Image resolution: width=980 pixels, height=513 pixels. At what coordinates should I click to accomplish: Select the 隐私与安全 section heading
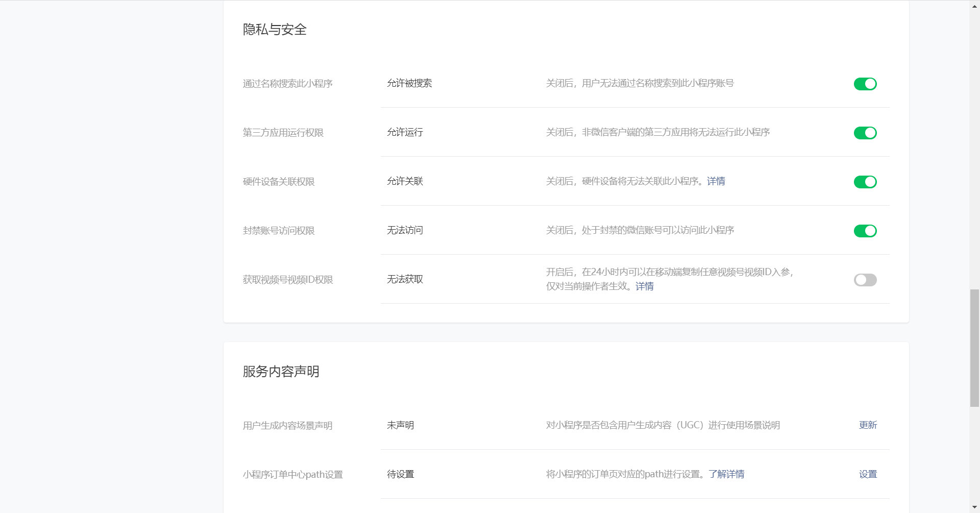click(x=275, y=30)
